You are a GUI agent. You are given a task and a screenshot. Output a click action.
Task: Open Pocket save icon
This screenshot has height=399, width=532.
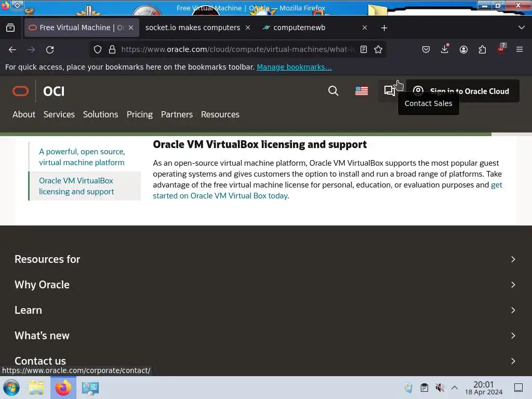(426, 49)
